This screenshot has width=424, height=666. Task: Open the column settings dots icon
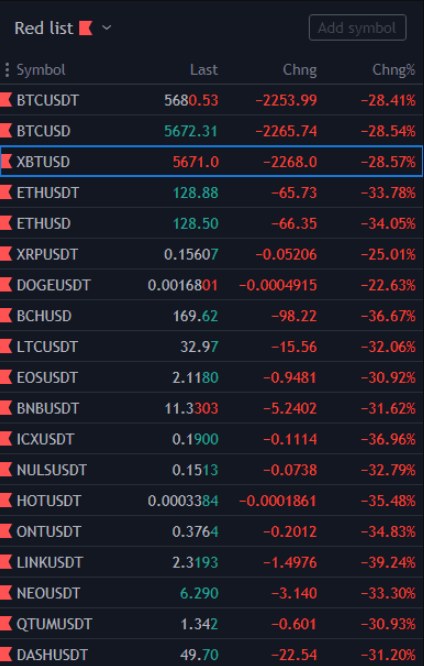point(7,70)
